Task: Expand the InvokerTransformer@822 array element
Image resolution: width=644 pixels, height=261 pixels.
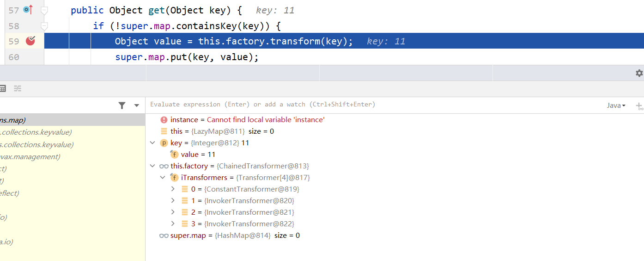Action: point(173,224)
